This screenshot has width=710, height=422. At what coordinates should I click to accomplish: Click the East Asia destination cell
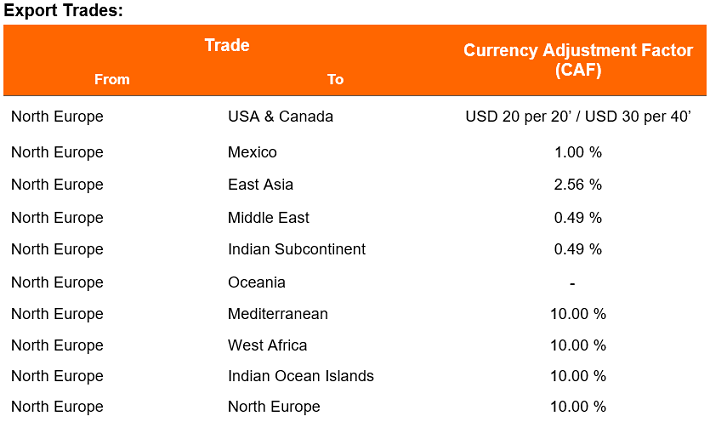click(x=260, y=185)
